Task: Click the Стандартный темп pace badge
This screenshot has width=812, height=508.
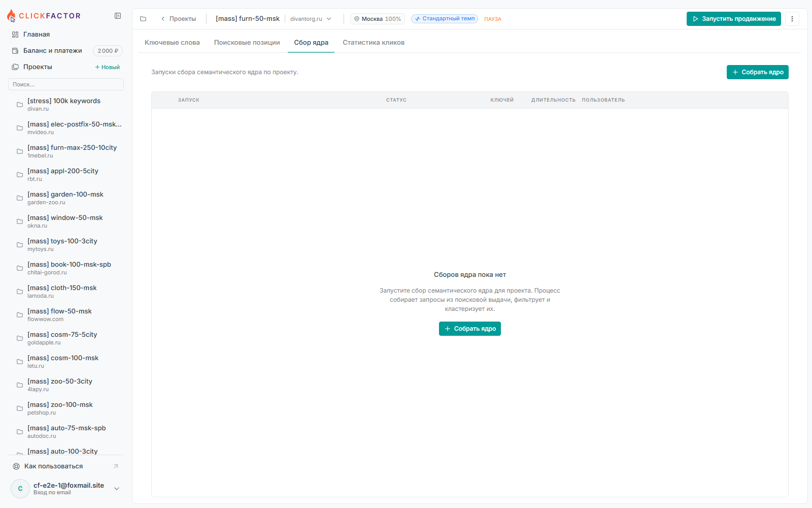Action: coord(445,19)
